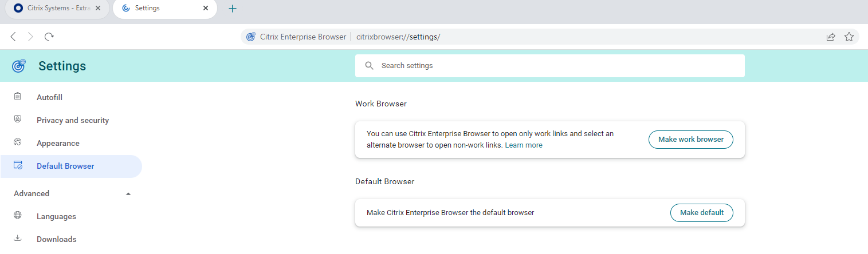Screen dimensions: 868x254
Task: Click the share page icon
Action: (830, 37)
